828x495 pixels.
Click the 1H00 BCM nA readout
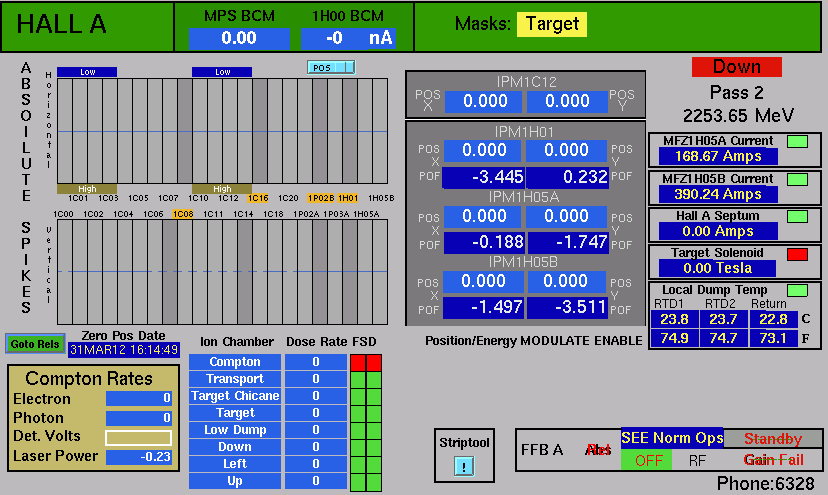point(348,39)
